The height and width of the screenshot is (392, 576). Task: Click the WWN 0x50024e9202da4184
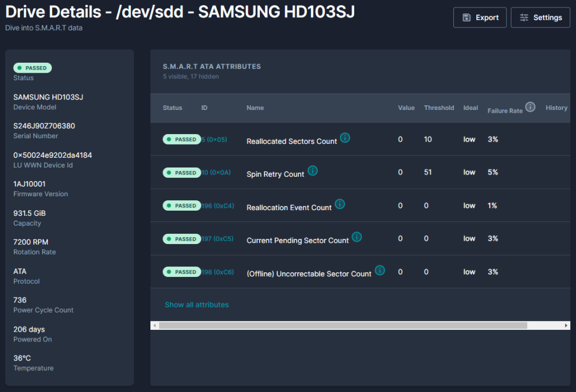(x=52, y=155)
